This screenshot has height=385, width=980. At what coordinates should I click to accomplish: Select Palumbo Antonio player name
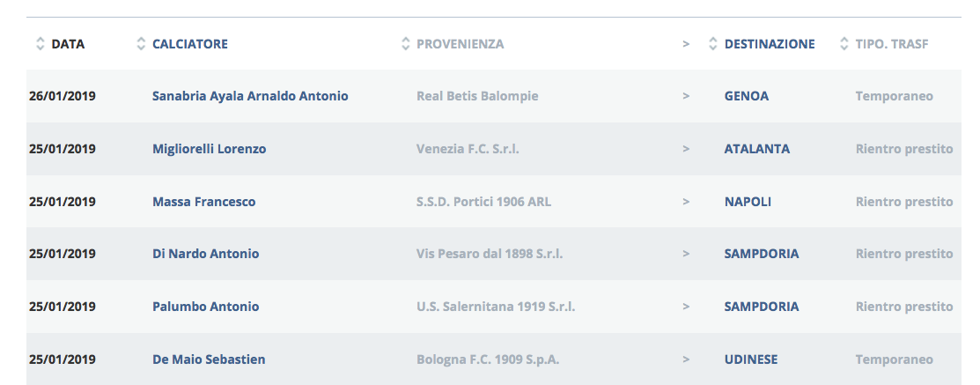click(x=205, y=307)
